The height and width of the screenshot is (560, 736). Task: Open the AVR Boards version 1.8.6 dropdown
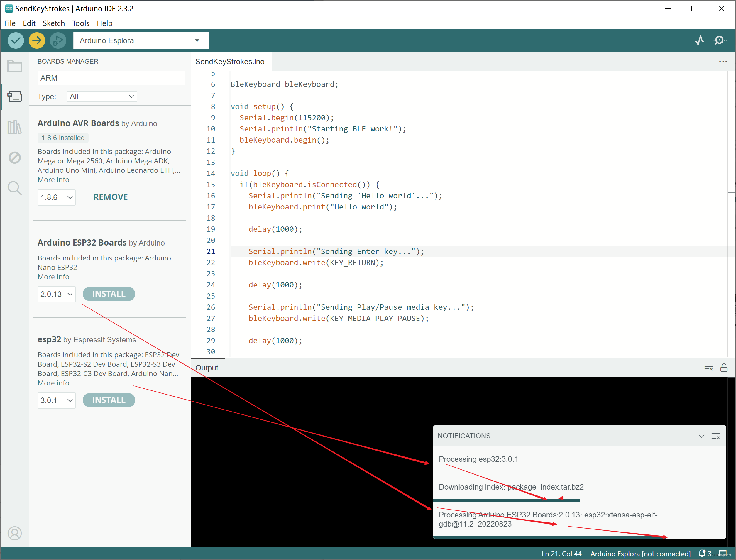(56, 197)
